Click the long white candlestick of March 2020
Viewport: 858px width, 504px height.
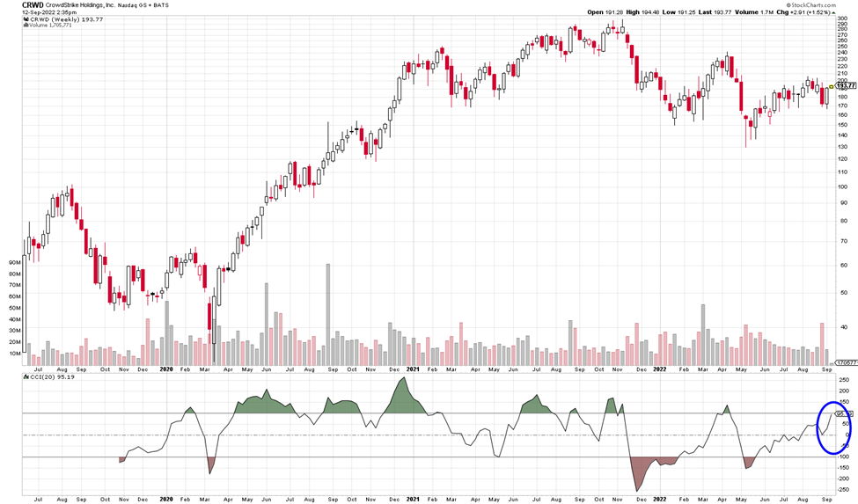(x=214, y=320)
